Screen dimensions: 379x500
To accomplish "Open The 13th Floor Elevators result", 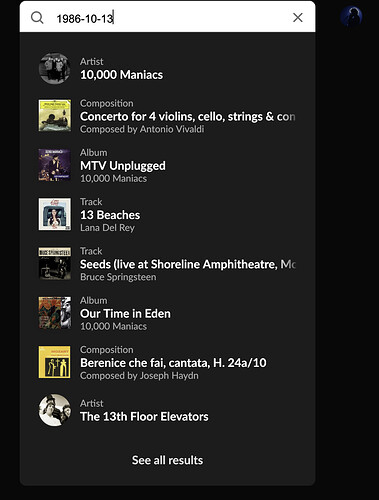I will point(167,410).
